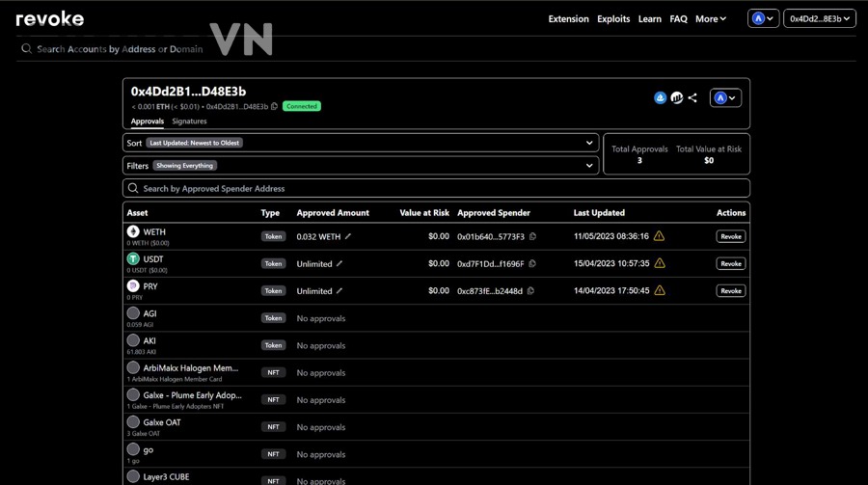Switch to the Approvals tab
Viewport: 868px width, 485px height.
(148, 121)
